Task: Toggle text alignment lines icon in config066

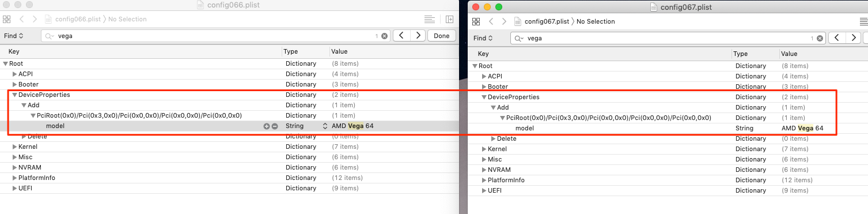Action: [x=429, y=19]
